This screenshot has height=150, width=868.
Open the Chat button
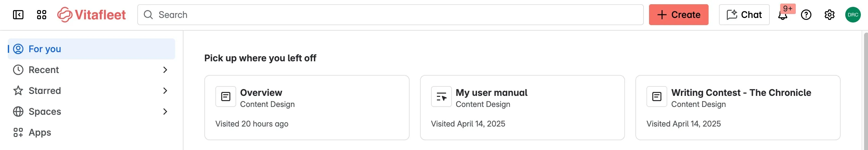click(744, 15)
